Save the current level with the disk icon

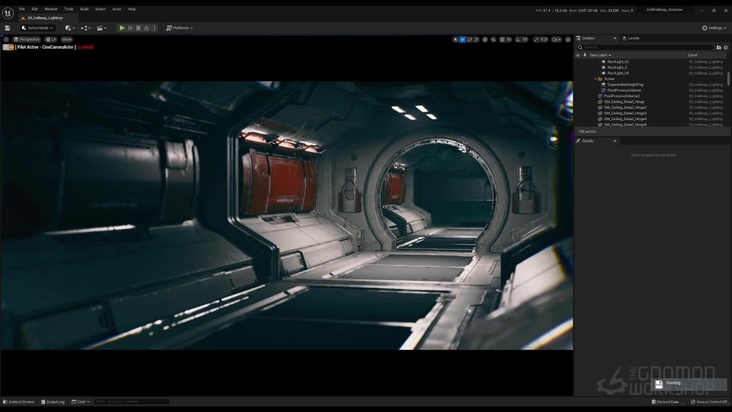(x=7, y=28)
